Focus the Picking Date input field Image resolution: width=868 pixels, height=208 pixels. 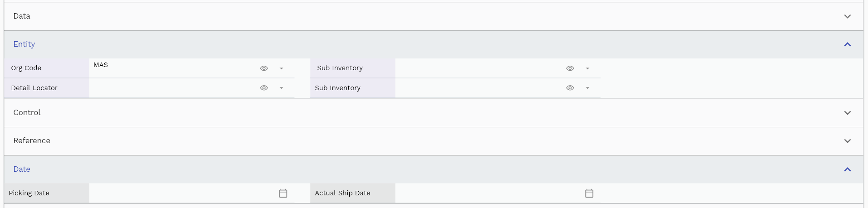click(x=182, y=193)
